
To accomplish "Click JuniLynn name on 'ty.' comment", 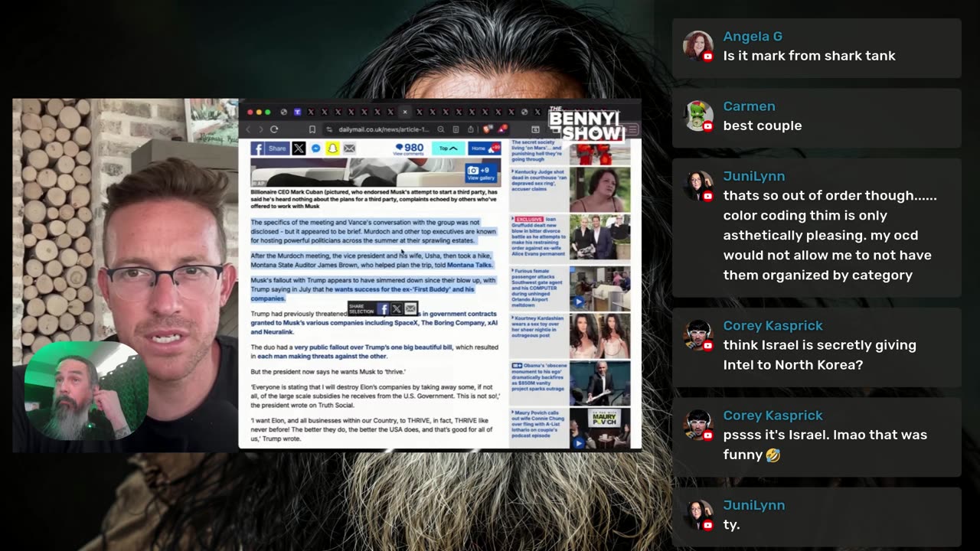I will 753,505.
